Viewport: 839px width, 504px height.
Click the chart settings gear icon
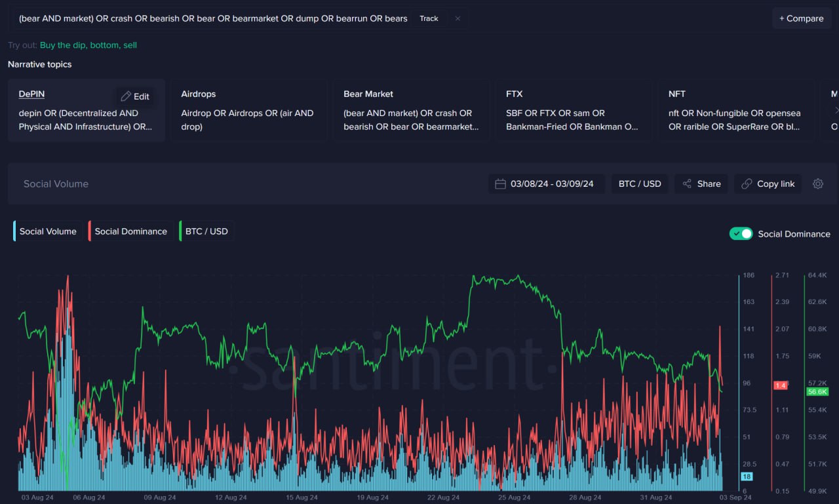coord(817,184)
